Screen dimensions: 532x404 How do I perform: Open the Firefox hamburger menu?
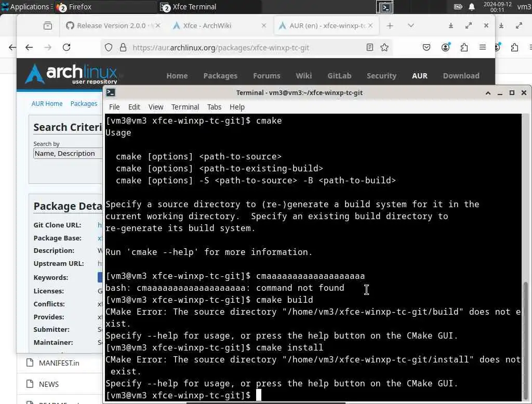(x=483, y=47)
